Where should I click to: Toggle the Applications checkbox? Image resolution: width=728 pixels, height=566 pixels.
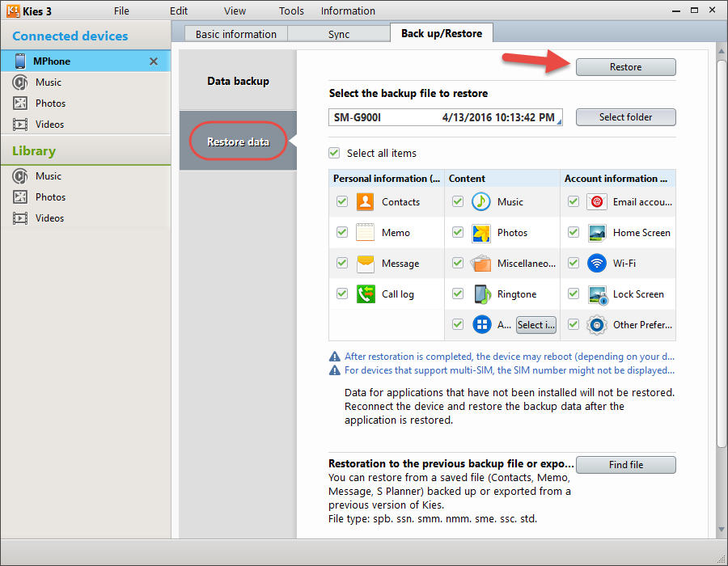coord(458,323)
